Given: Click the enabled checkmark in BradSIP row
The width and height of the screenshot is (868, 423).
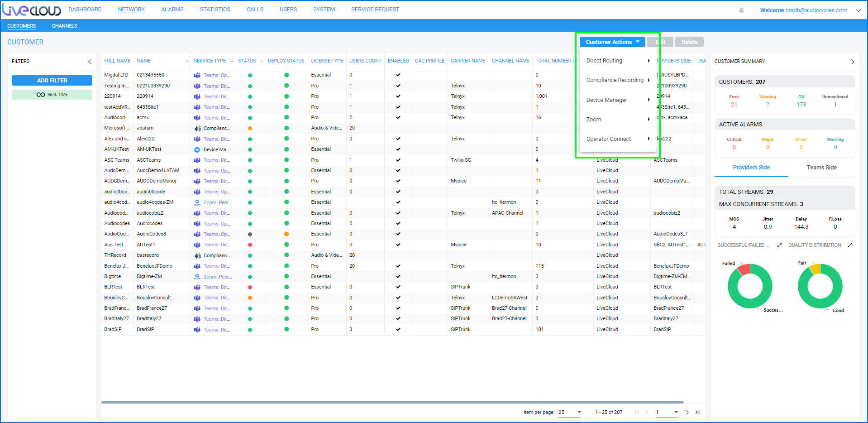Looking at the screenshot, I should tap(398, 330).
